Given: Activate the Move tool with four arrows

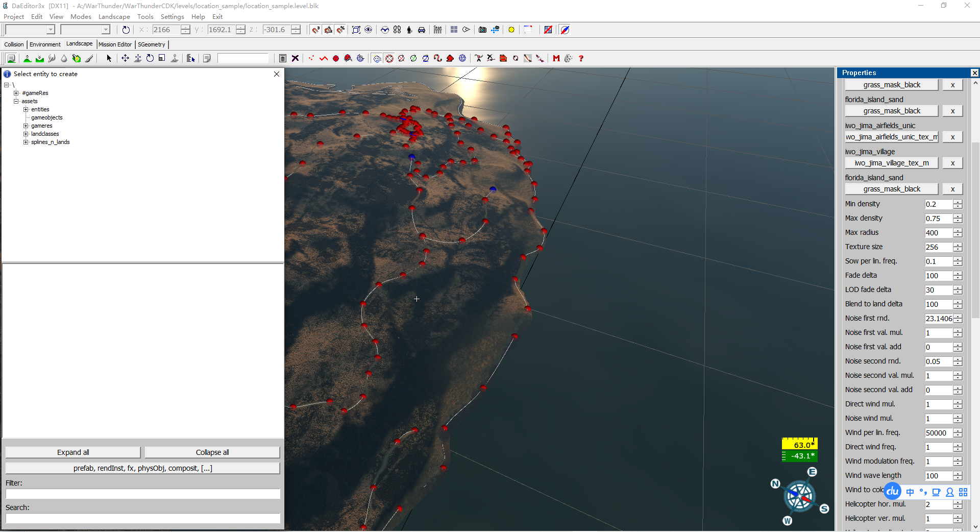Looking at the screenshot, I should (x=125, y=58).
